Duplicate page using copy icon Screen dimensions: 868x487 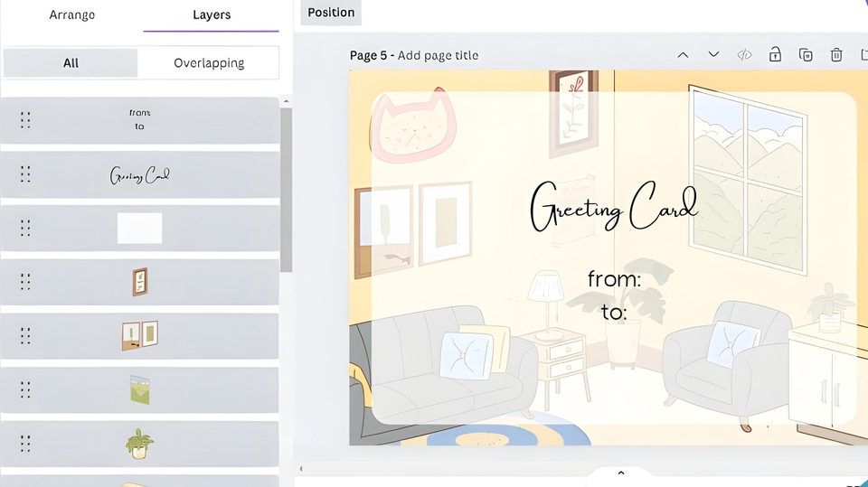coord(806,55)
